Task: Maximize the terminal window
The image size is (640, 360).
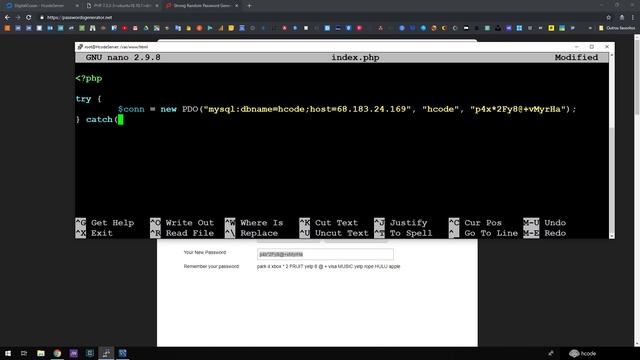Action: coord(591,47)
